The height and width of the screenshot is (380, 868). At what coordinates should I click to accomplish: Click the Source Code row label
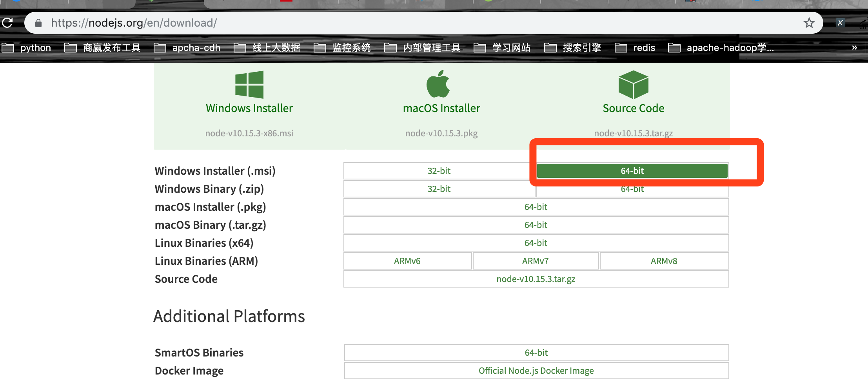(x=186, y=279)
